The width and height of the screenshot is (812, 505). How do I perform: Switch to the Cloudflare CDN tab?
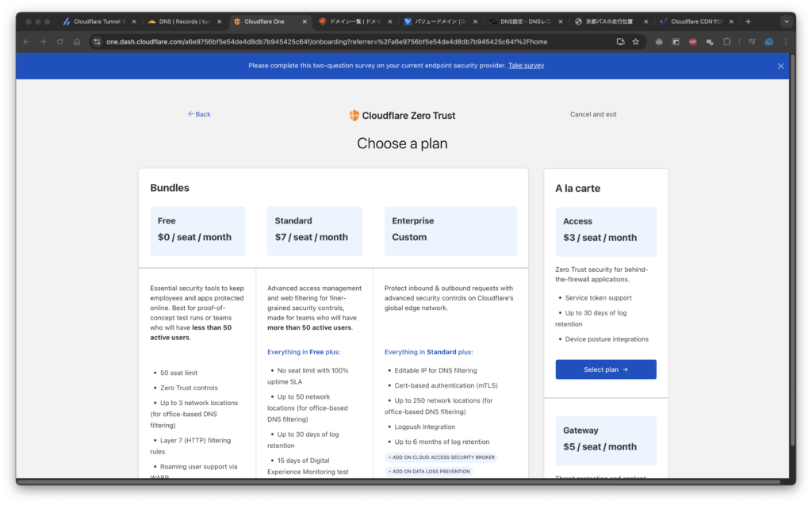pyautogui.click(x=695, y=21)
